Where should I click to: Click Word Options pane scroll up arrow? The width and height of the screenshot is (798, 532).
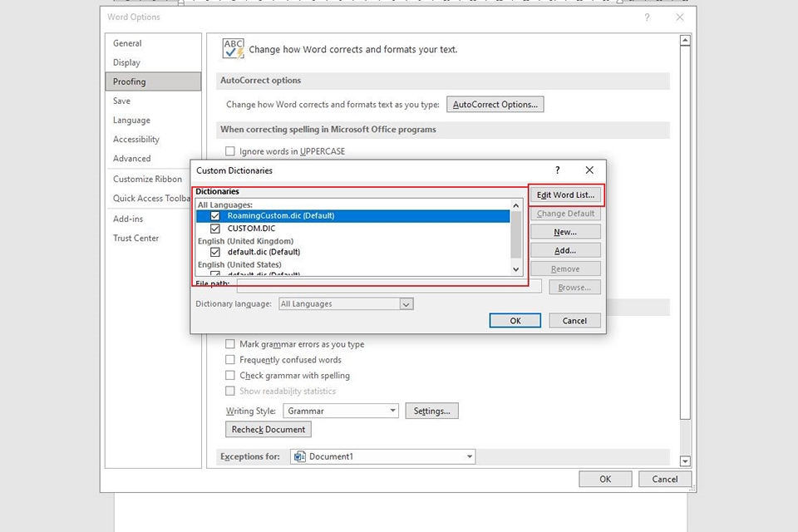685,40
